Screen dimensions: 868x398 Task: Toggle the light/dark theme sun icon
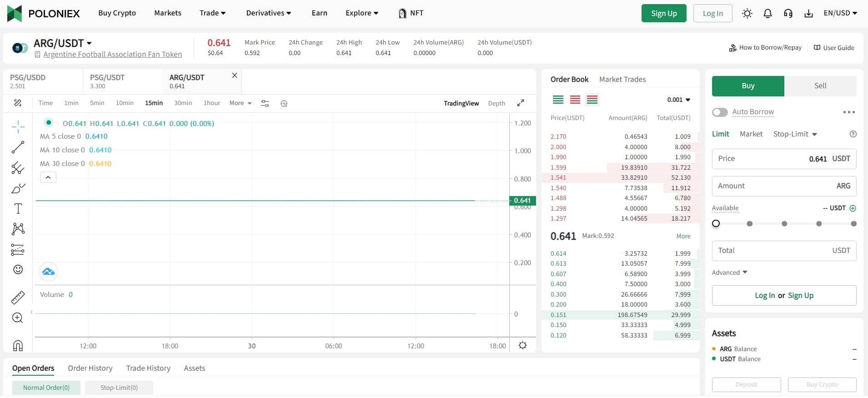click(x=747, y=14)
